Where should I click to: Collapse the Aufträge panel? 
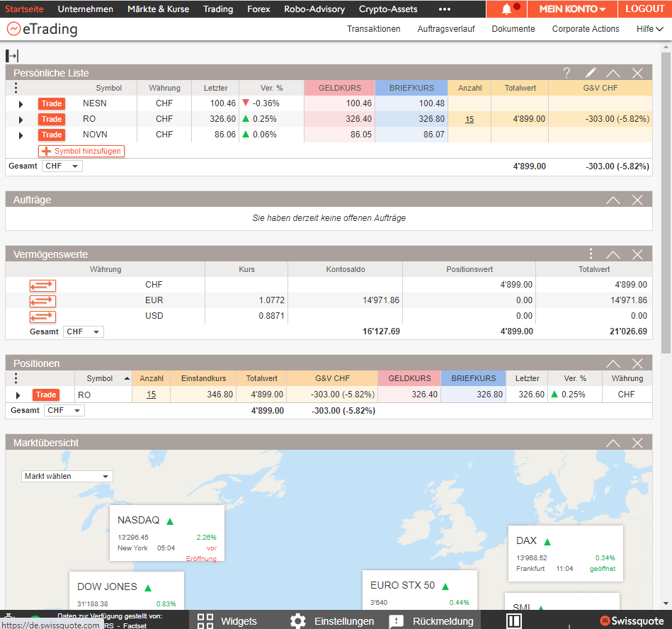[x=613, y=200]
